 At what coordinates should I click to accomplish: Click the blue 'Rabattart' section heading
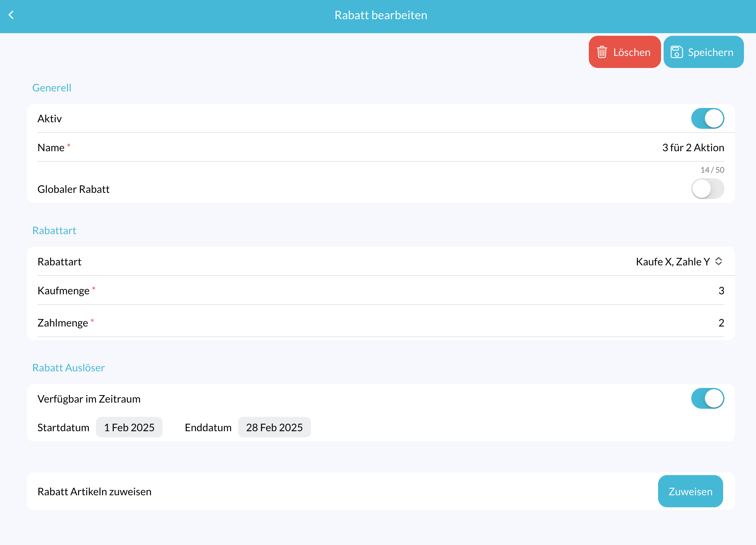pos(54,231)
